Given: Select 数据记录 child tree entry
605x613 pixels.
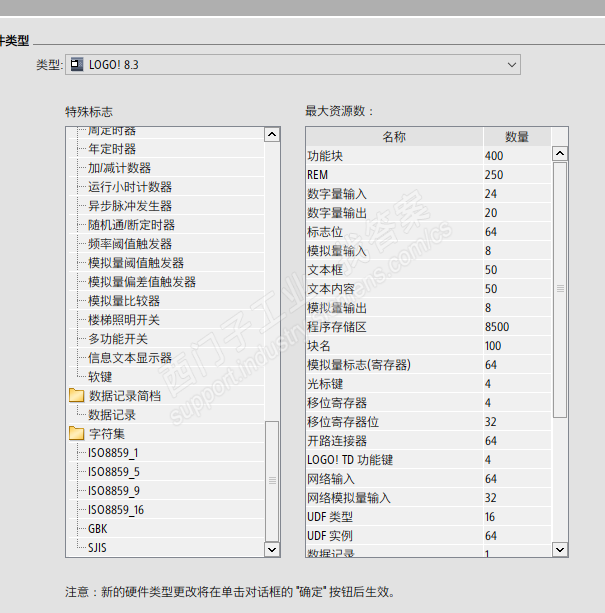Looking at the screenshot, I should [x=112, y=415].
